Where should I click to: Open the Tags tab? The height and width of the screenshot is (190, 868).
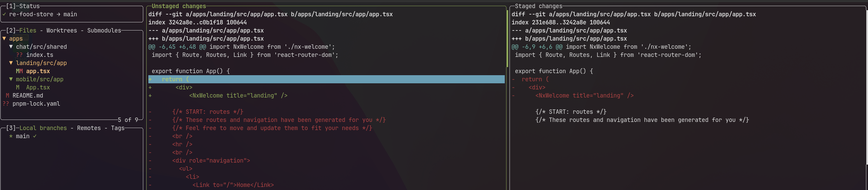pyautogui.click(x=118, y=128)
